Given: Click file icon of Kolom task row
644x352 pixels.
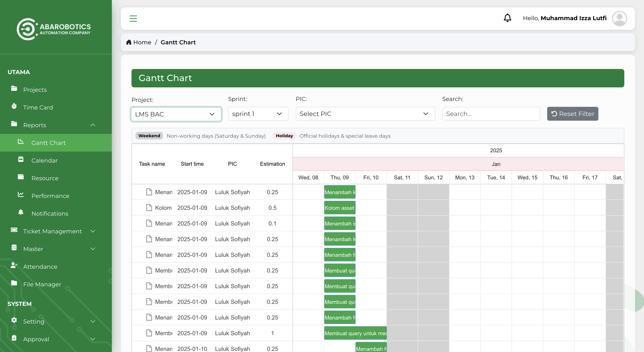Looking at the screenshot, I should point(149,208).
